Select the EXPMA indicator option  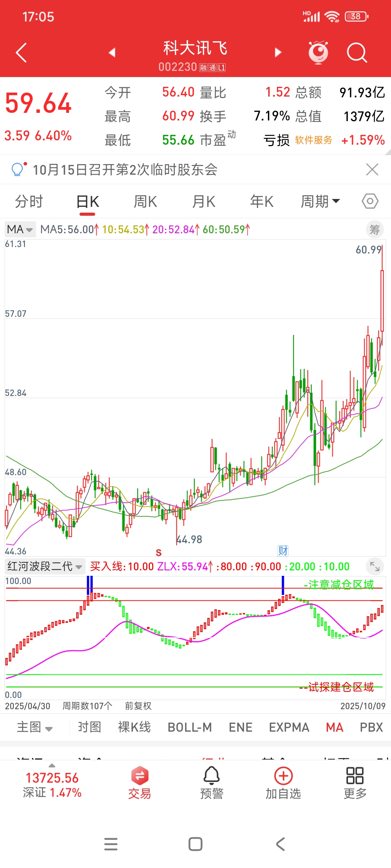tap(289, 727)
